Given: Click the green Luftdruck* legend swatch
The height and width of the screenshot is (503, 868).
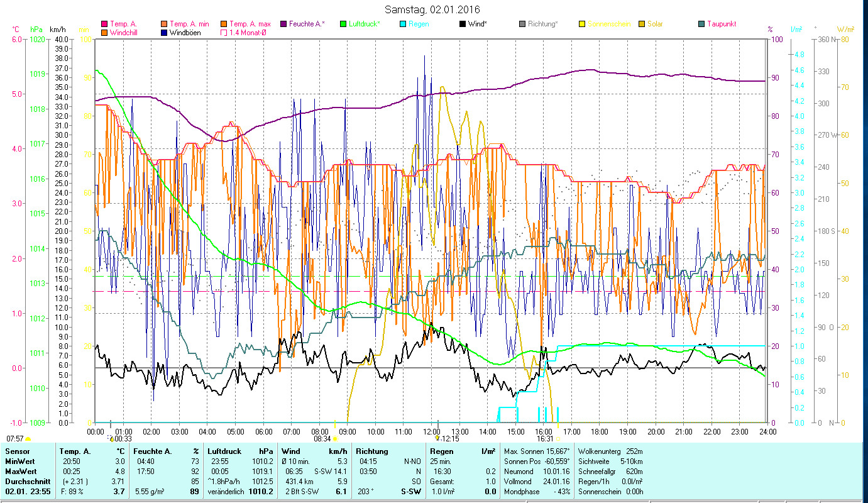Looking at the screenshot, I should [343, 24].
